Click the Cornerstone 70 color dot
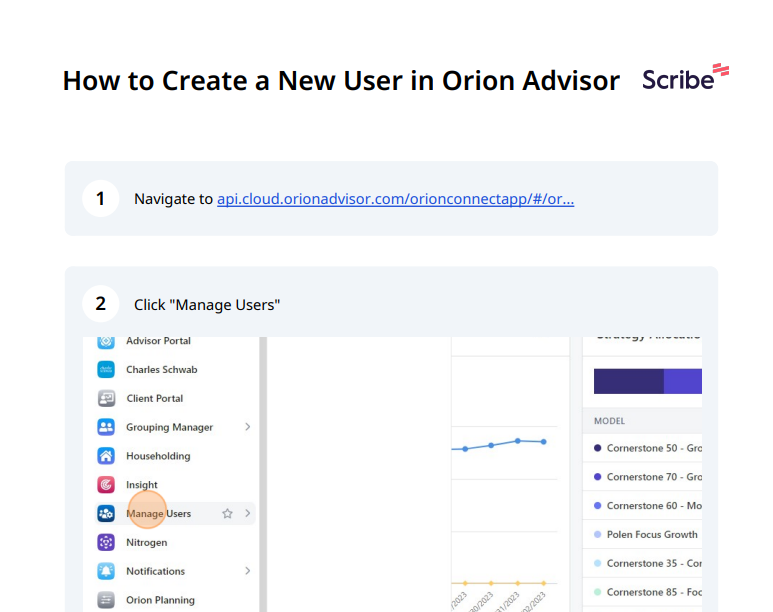This screenshot has height=612, width=773. (597, 477)
